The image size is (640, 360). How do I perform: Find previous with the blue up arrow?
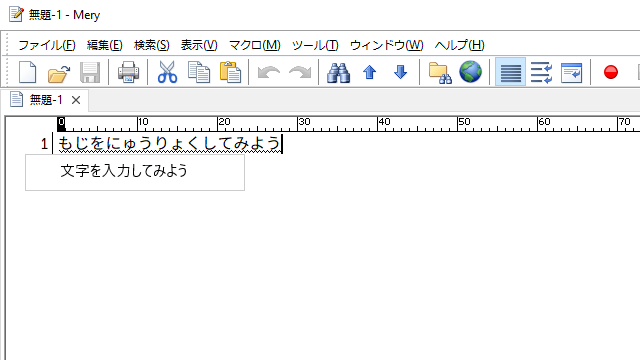(x=369, y=72)
